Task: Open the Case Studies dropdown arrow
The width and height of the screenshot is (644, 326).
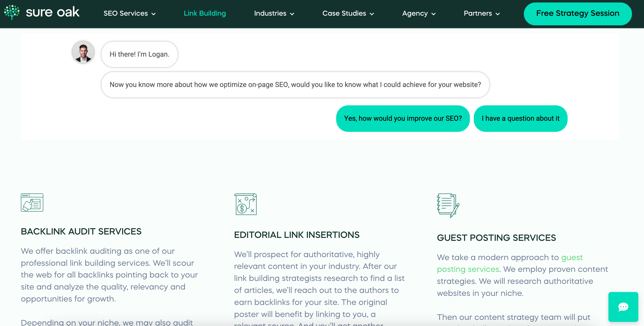Action: pos(372,14)
